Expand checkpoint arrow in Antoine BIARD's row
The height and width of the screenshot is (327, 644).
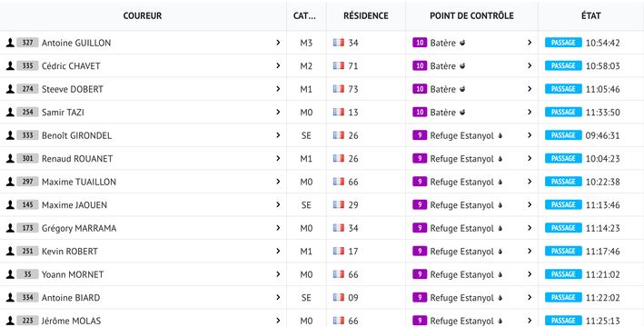pyautogui.click(x=530, y=297)
